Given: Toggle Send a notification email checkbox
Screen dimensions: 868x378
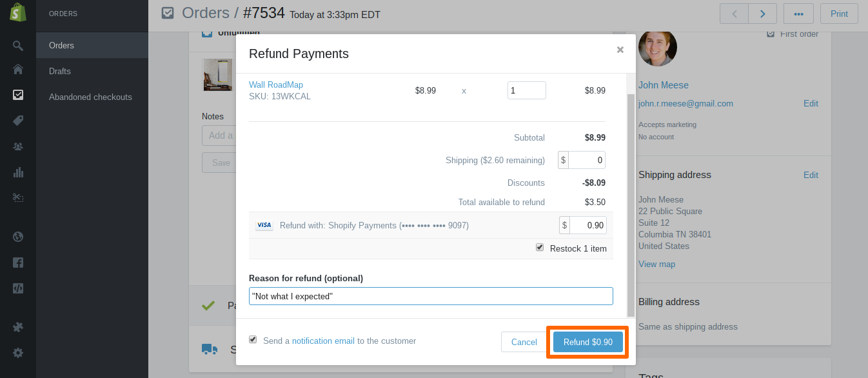Looking at the screenshot, I should click(253, 340).
